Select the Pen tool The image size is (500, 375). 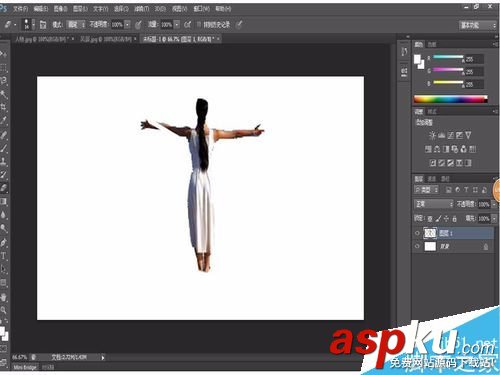(x=3, y=243)
